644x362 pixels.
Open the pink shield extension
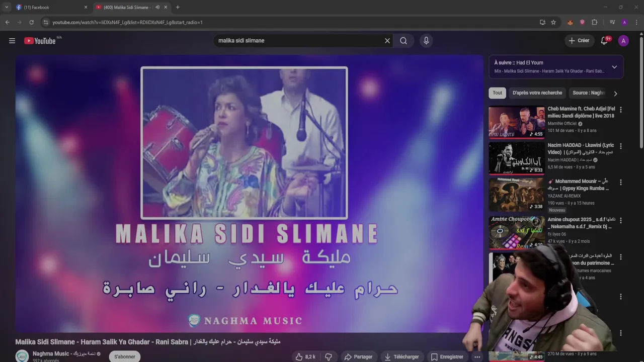coord(582,22)
